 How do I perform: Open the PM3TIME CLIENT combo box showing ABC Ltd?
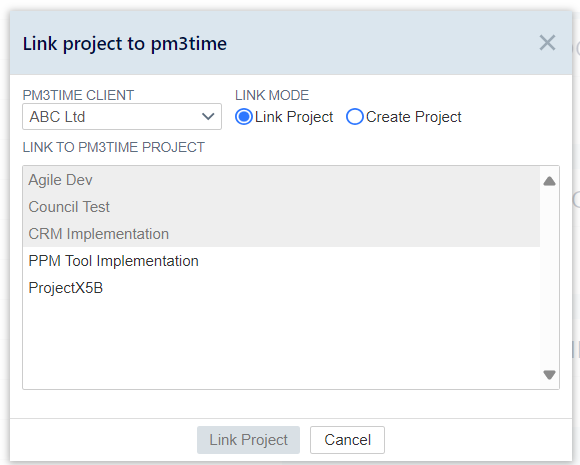coord(122,117)
